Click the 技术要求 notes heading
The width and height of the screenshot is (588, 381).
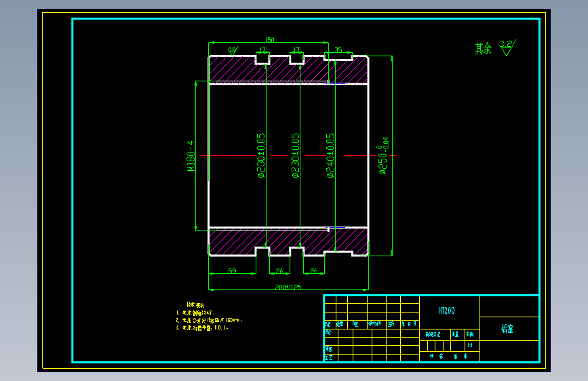(195, 305)
